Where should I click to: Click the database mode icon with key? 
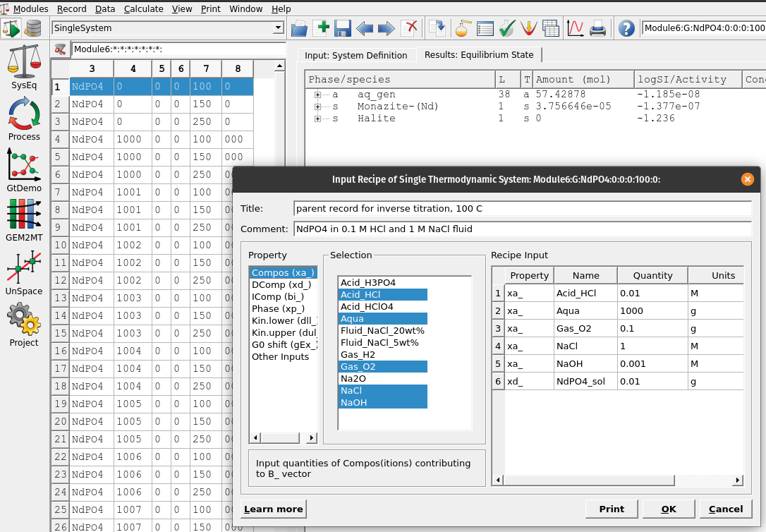coord(33,28)
